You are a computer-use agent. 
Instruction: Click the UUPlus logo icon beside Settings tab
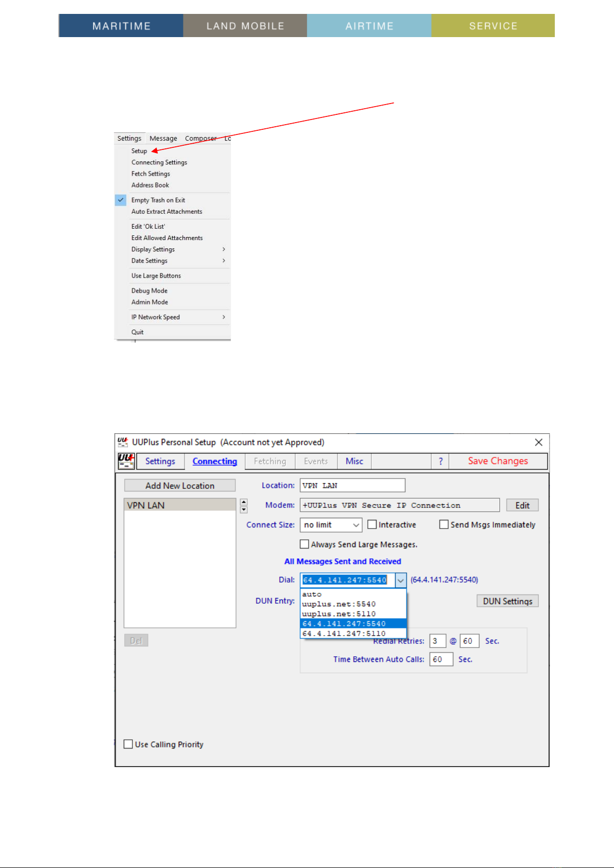point(126,461)
